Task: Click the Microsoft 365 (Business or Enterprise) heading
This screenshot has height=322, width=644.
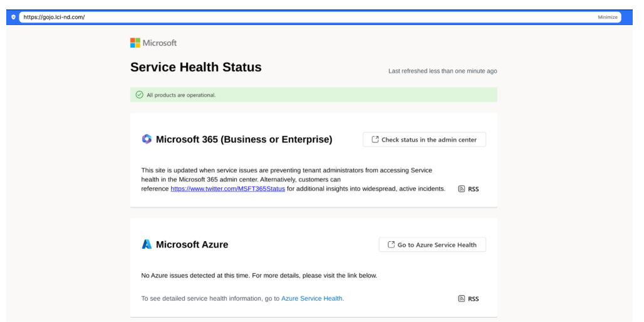Action: click(244, 140)
